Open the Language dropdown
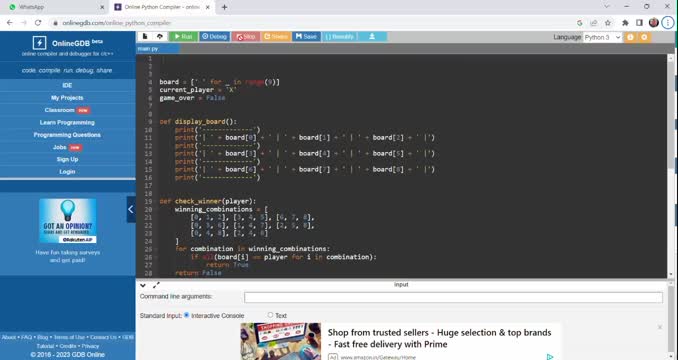The image size is (678, 360). click(x=602, y=37)
